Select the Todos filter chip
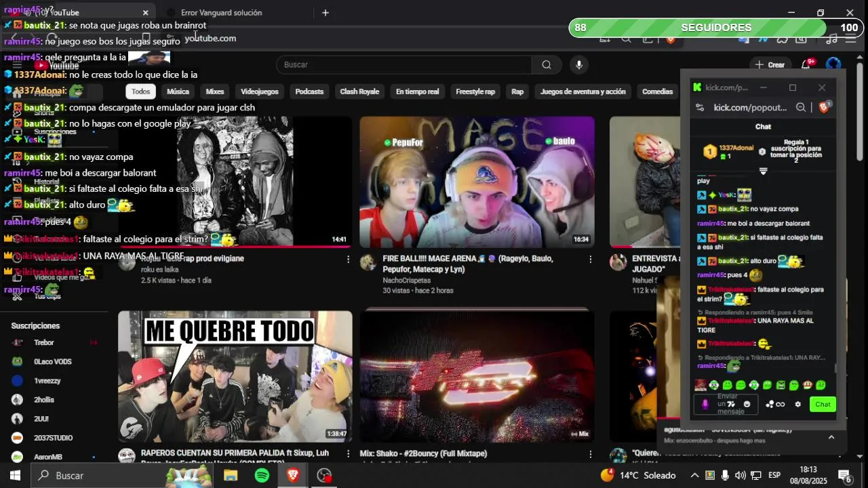Viewport: 868px width, 488px height. tap(140, 91)
